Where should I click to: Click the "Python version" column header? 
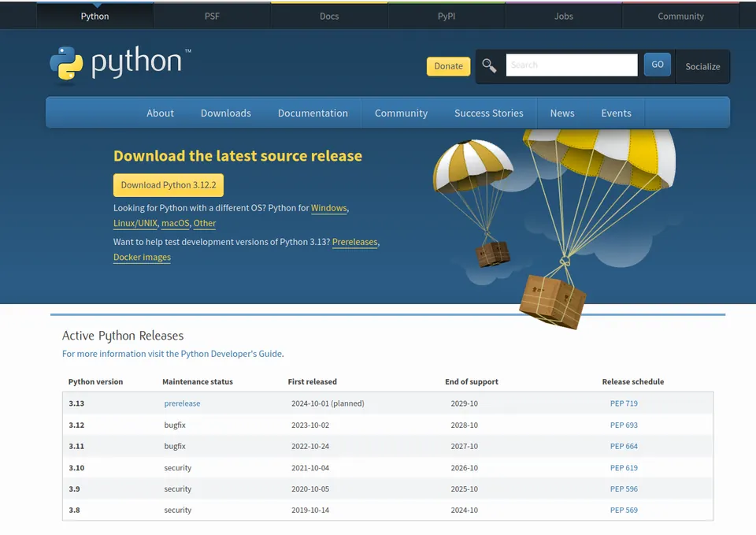point(95,381)
